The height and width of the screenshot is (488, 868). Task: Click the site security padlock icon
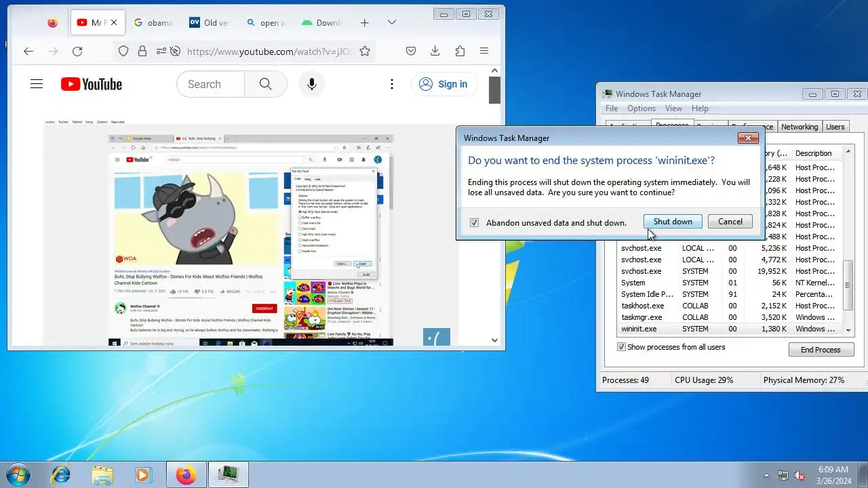tap(142, 51)
